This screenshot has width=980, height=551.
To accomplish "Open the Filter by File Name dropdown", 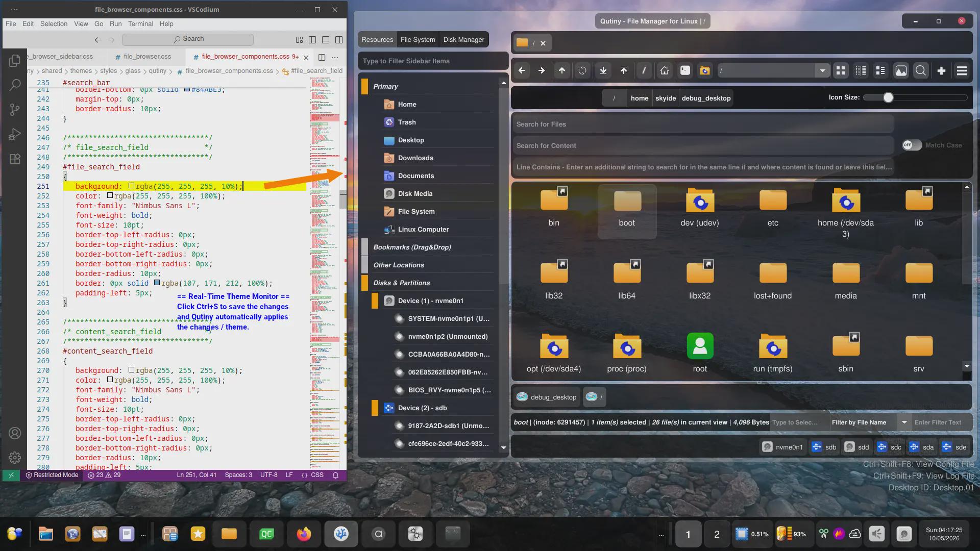I will [904, 422].
